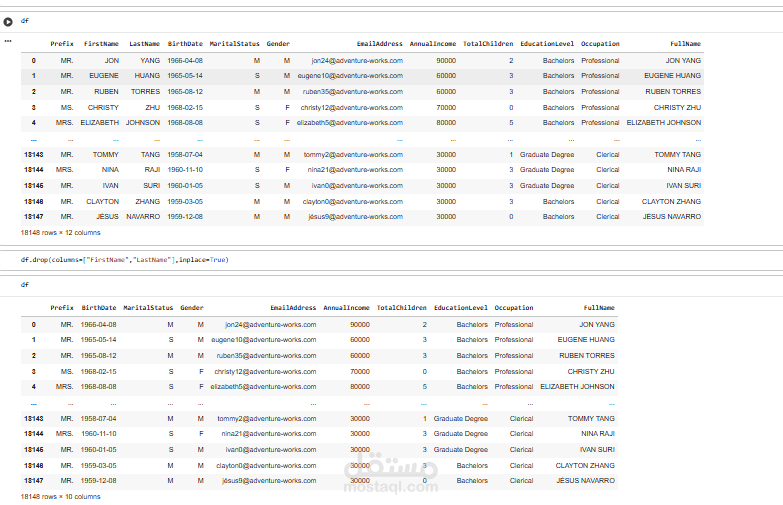Click the "18148 rows × 10 columns" summary
Screen dimensions: 783x505
tap(60, 497)
